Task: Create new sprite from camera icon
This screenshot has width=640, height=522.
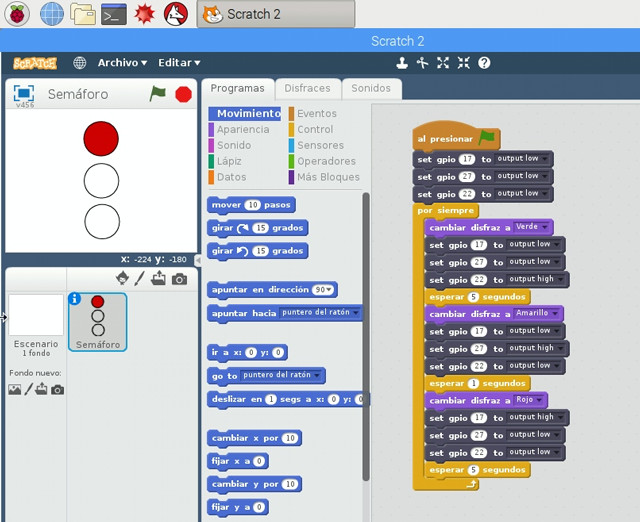Action: tap(180, 279)
